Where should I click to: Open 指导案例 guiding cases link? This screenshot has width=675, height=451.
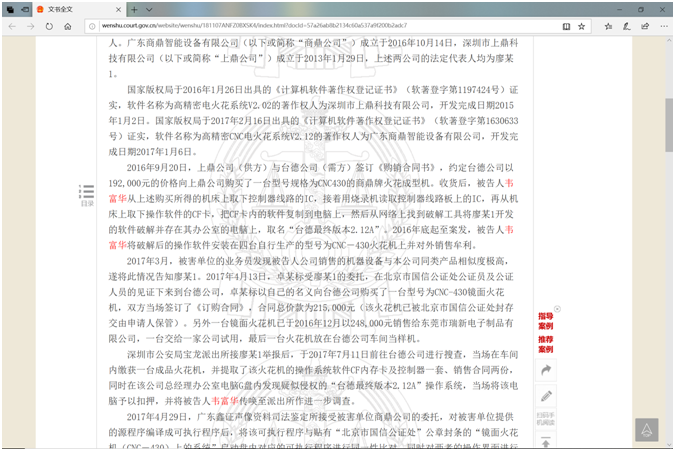coord(545,321)
